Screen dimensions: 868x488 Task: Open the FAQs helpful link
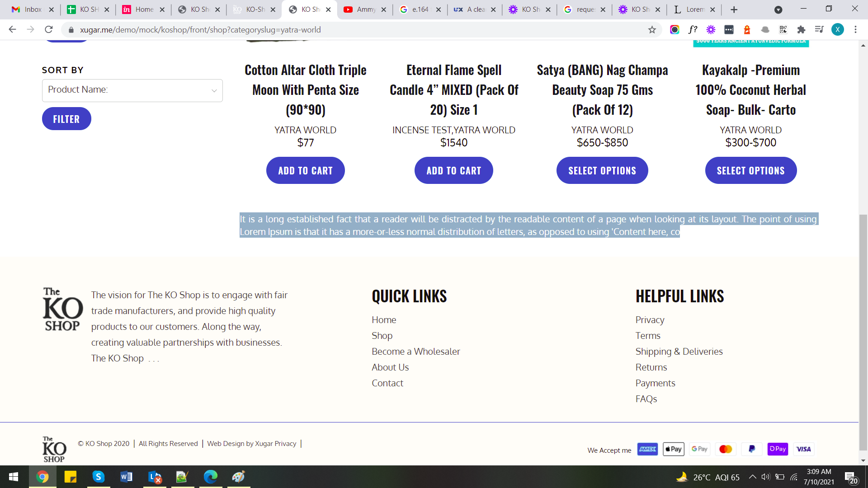(x=646, y=399)
